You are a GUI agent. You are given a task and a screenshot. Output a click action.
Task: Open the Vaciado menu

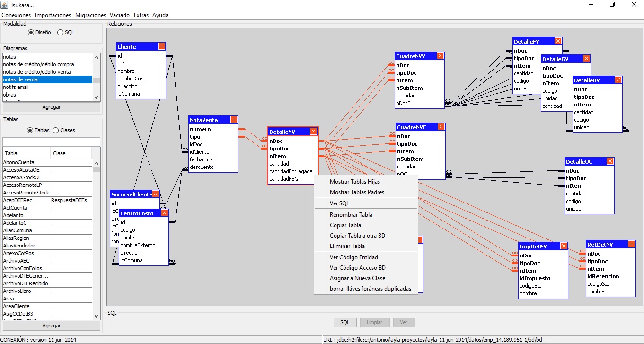click(x=120, y=15)
